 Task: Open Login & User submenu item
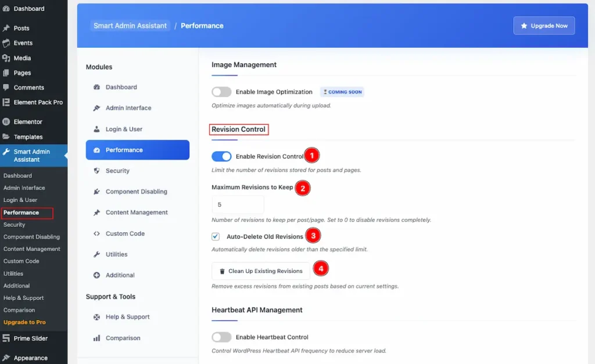[x=20, y=200]
